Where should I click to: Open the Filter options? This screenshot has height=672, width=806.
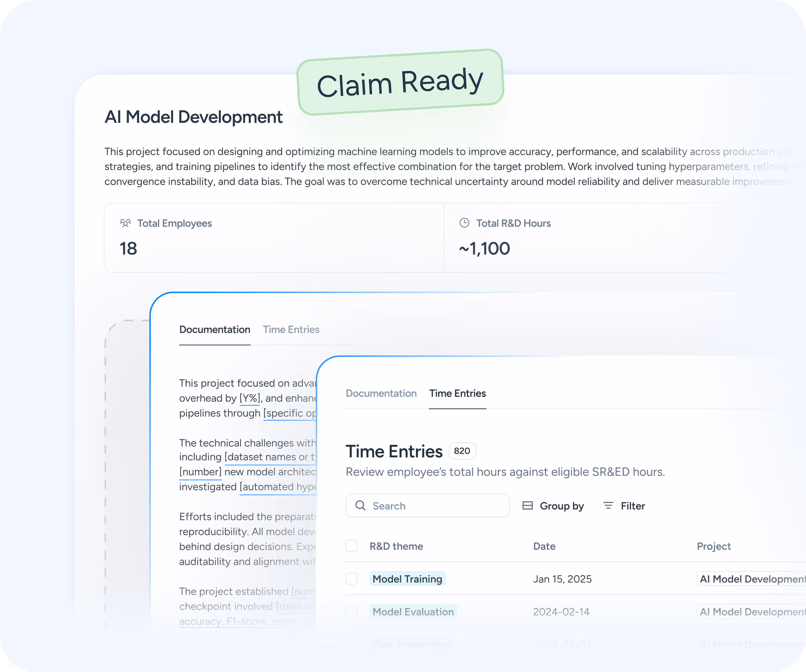point(632,506)
